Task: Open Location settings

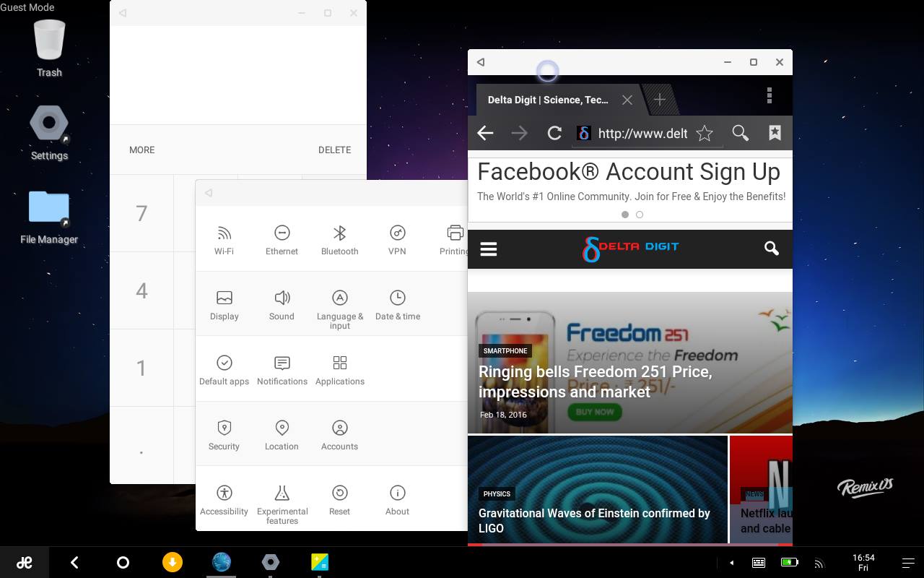Action: pos(282,436)
